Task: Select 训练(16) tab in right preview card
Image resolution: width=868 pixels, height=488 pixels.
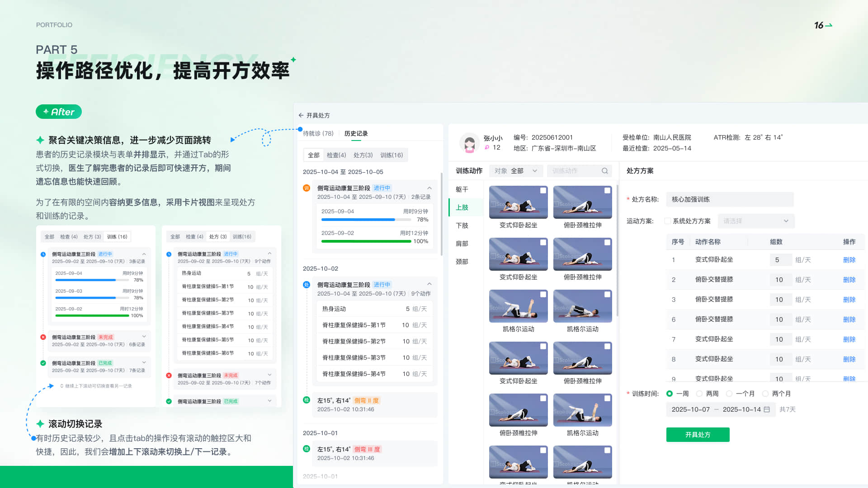Action: tap(242, 237)
